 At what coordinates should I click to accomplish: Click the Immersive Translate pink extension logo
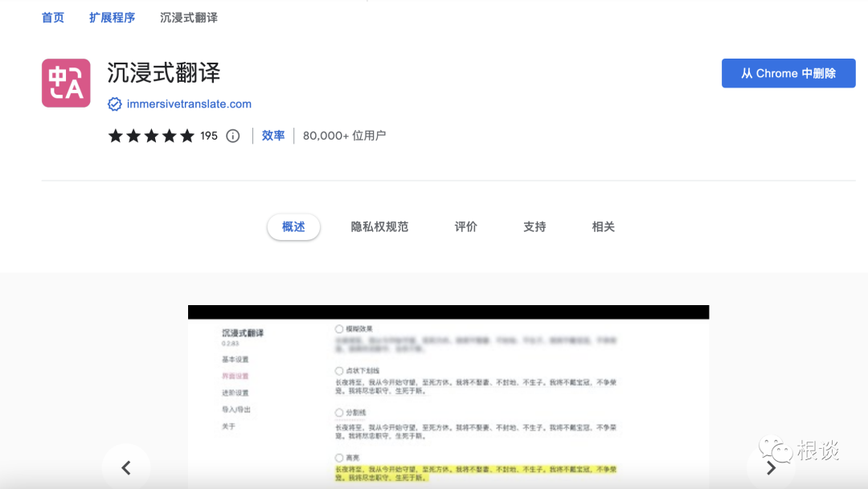click(x=66, y=83)
